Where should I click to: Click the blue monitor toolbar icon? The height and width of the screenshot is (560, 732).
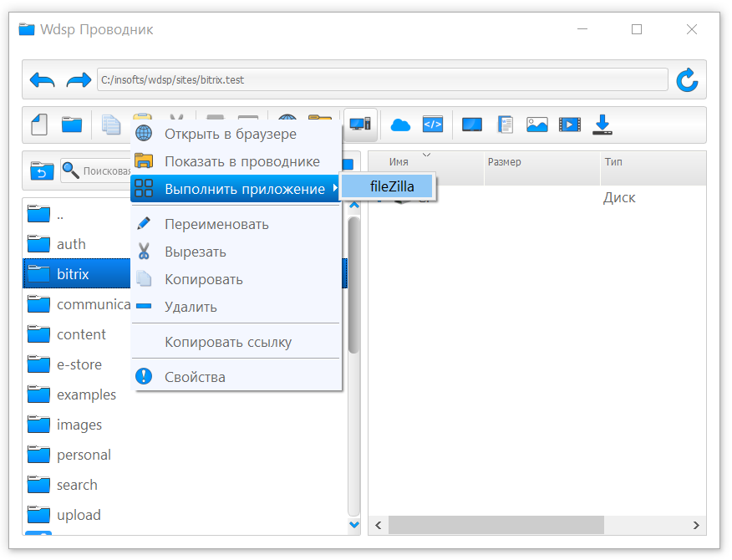point(472,125)
